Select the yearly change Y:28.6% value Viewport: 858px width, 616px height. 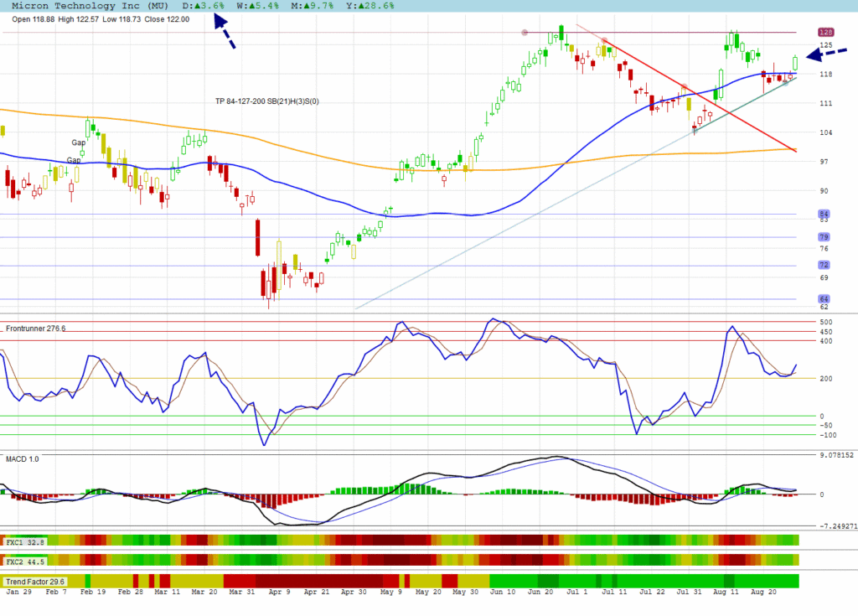click(370, 6)
